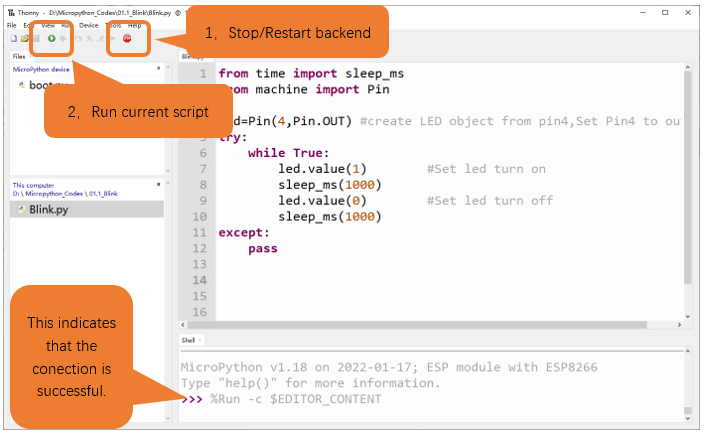Select the Shell tab

click(x=188, y=340)
